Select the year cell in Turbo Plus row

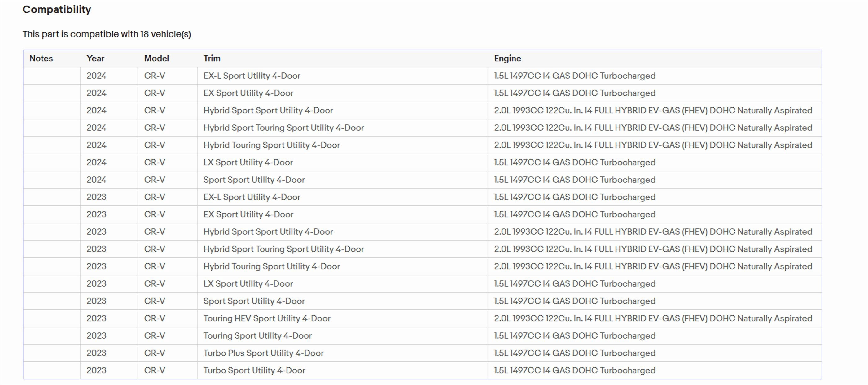109,353
